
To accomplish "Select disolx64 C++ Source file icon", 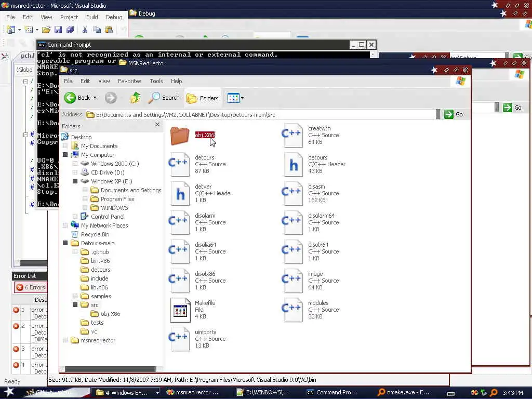I will [x=292, y=252].
